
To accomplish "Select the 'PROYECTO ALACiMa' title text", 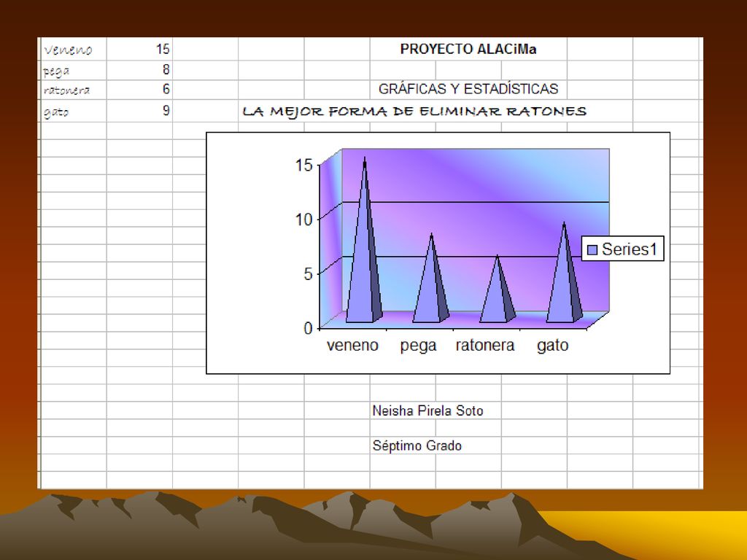I will pos(468,49).
